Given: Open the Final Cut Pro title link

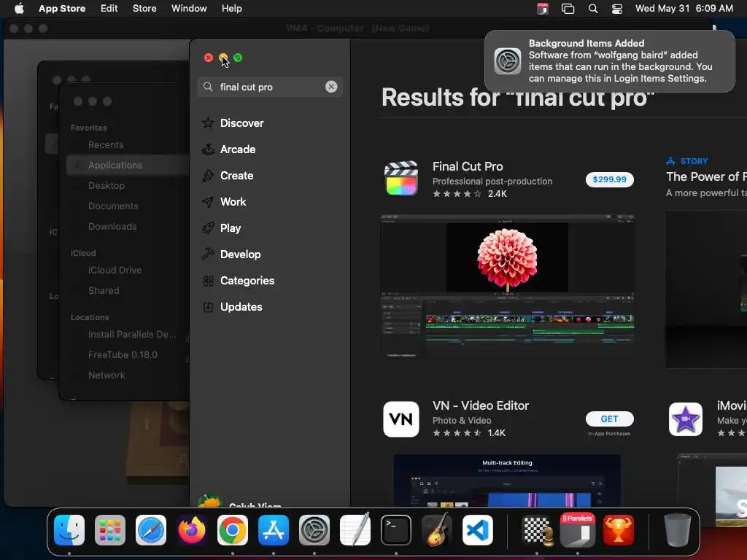Looking at the screenshot, I should click(468, 166).
